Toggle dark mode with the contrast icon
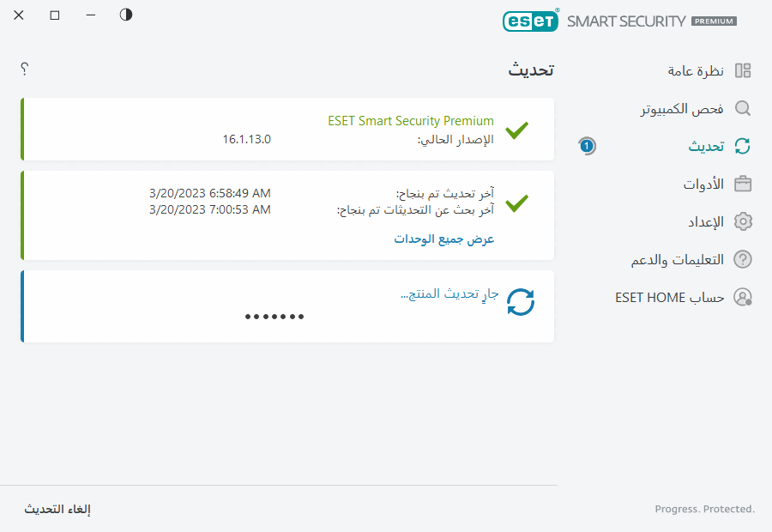Viewport: 772px width, 532px height. tap(125, 15)
